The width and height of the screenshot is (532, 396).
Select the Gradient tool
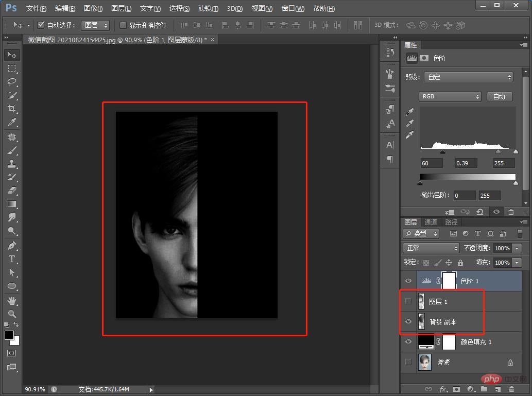tap(12, 204)
